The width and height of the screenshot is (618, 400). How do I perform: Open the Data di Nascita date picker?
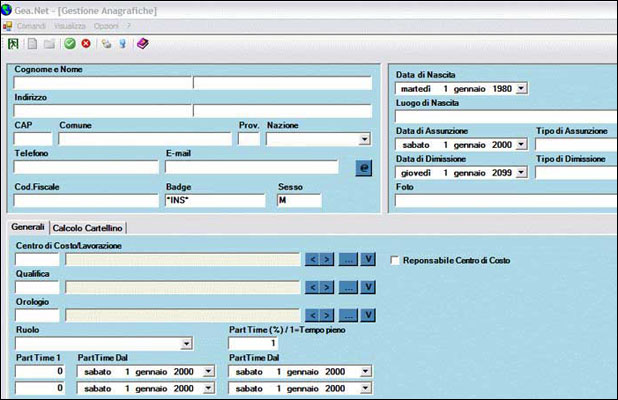click(x=521, y=89)
